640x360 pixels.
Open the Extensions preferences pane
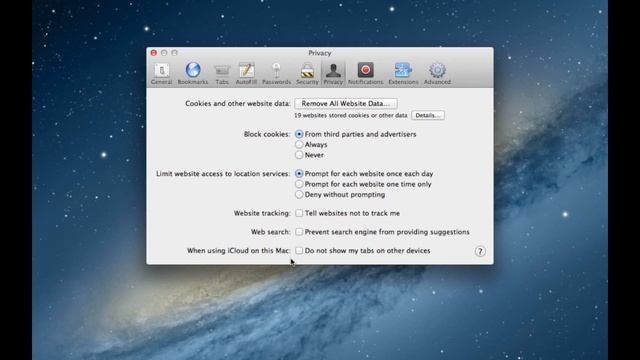tap(403, 74)
